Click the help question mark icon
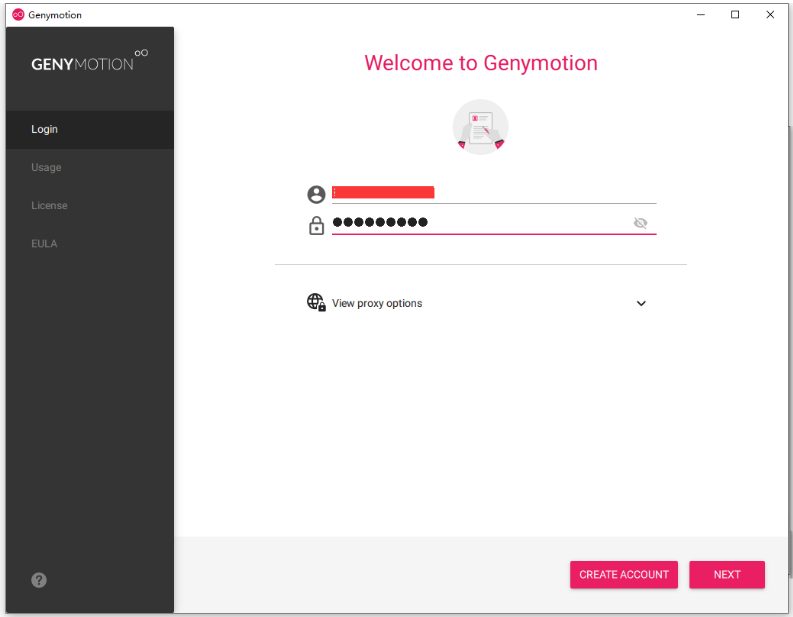Viewport: 793px width, 617px height. (39, 580)
